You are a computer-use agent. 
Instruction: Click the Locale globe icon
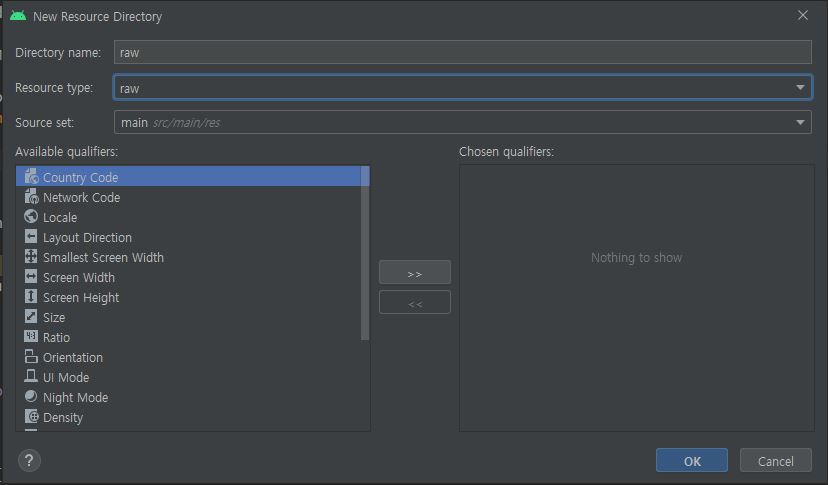pyautogui.click(x=31, y=217)
